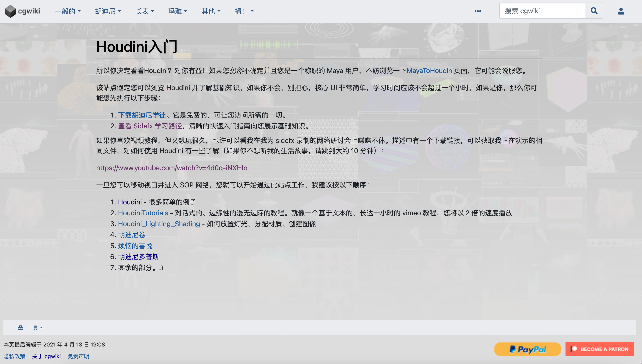Click the Houdini入门 page heading
The image size is (642, 364).
[137, 47]
